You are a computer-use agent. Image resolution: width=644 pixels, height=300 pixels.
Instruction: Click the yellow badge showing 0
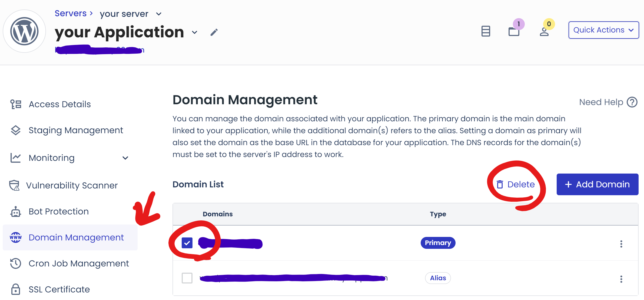(x=549, y=24)
